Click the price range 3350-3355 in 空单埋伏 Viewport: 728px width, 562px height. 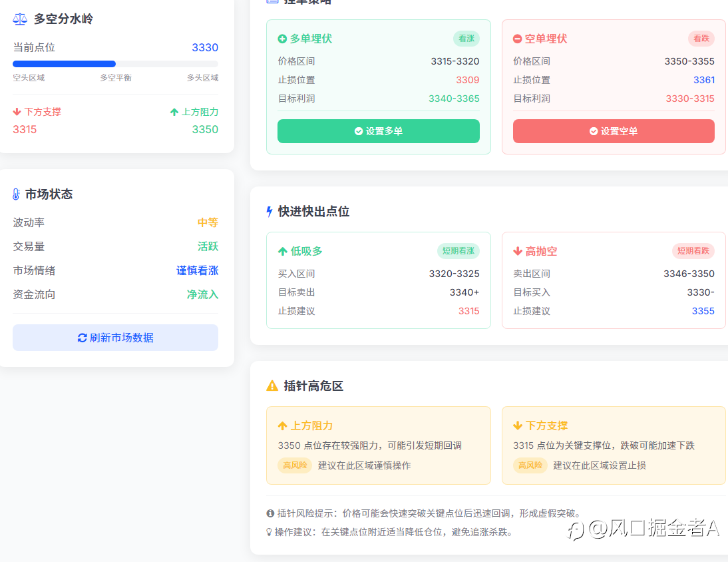[x=689, y=61]
